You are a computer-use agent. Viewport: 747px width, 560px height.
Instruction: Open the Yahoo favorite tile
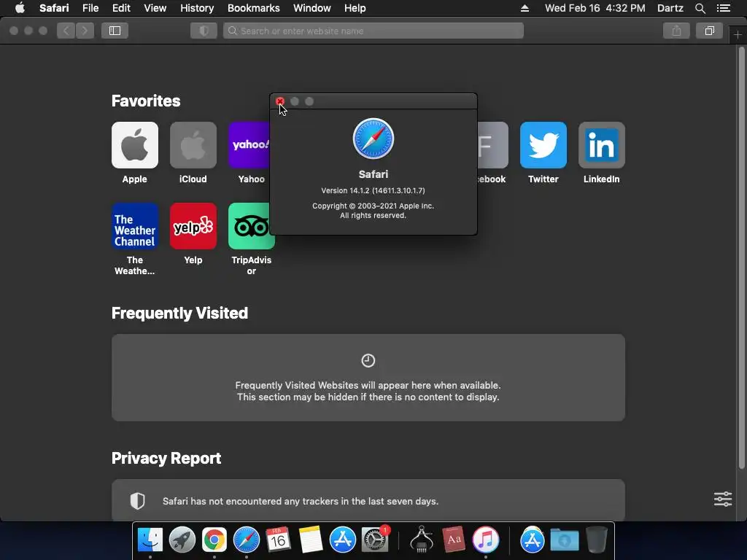(249, 145)
